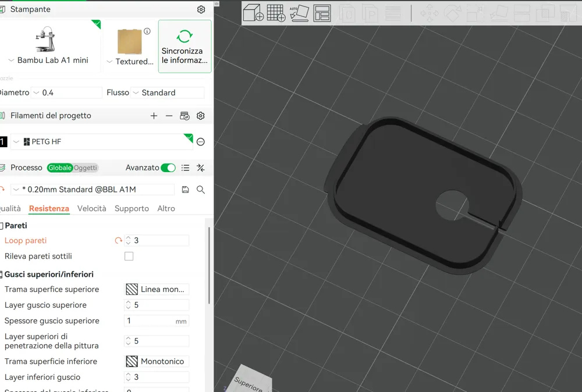Open filament settings gear icon

200,116
